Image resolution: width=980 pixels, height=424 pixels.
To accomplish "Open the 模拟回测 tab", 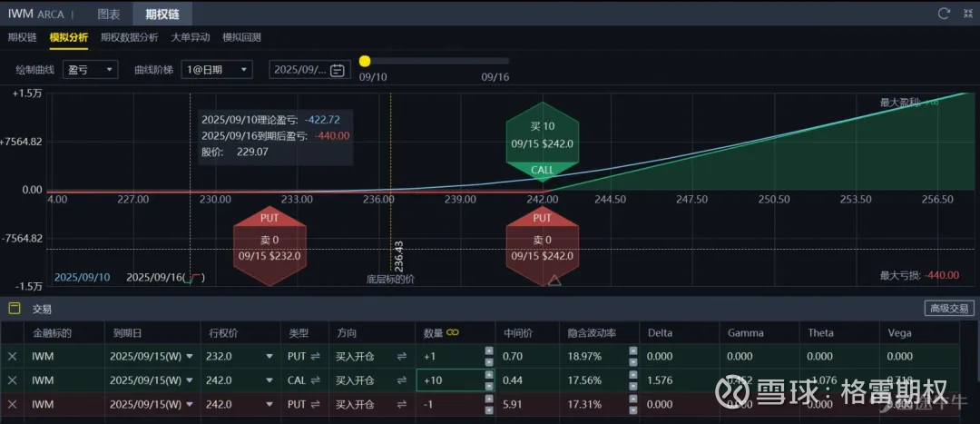I will [x=241, y=37].
